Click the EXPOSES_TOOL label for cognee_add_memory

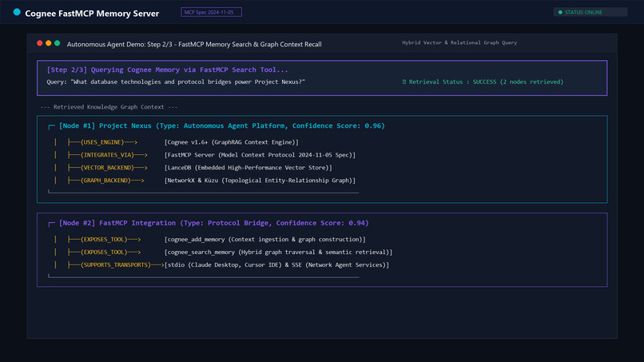pos(104,239)
